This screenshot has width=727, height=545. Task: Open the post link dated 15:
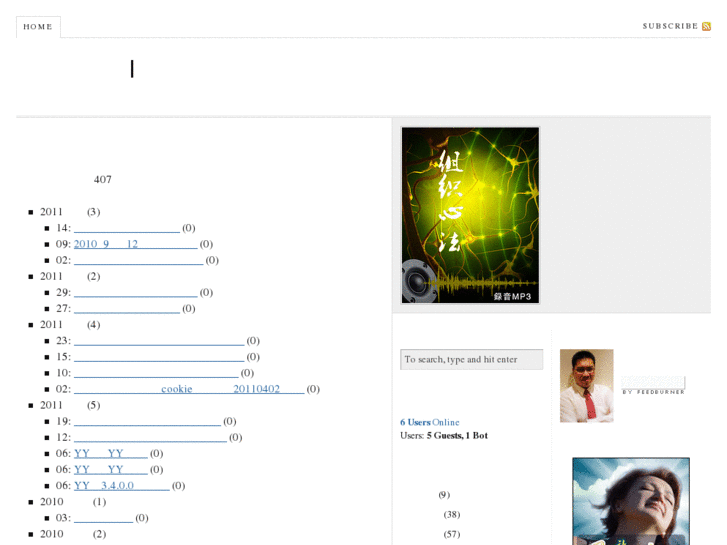pyautogui.click(x=159, y=357)
